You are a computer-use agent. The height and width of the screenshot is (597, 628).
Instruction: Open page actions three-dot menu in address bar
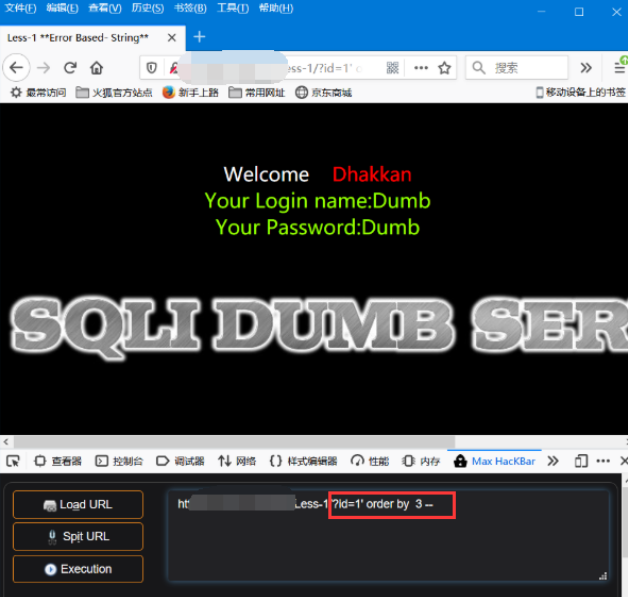tap(421, 68)
